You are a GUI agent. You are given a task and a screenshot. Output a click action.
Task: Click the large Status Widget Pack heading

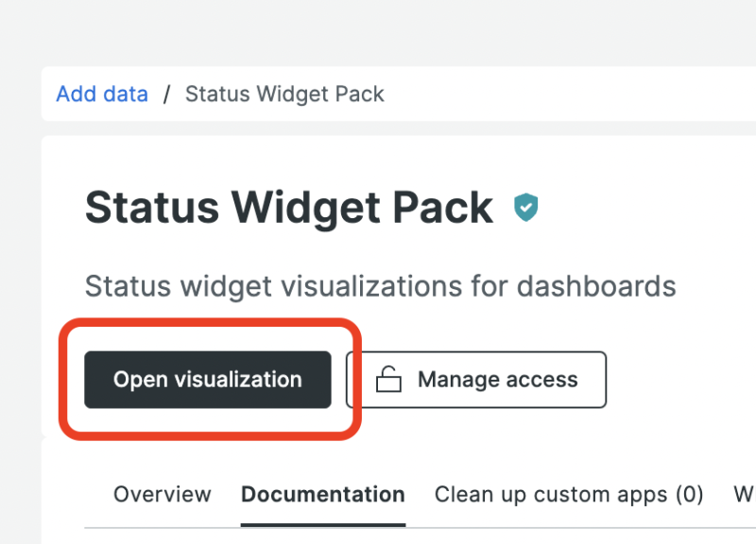point(288,208)
